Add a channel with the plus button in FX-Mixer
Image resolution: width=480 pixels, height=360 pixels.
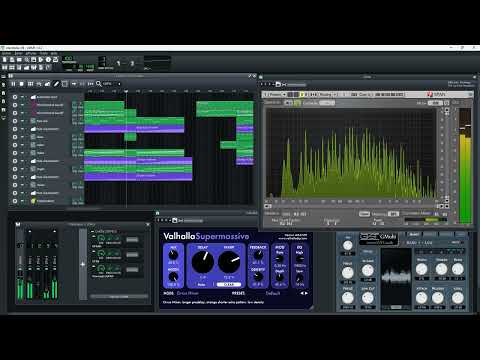click(83, 264)
